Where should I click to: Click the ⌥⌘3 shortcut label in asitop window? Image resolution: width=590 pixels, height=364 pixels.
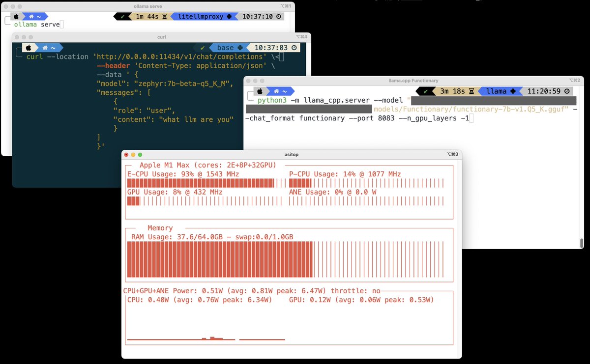452,154
